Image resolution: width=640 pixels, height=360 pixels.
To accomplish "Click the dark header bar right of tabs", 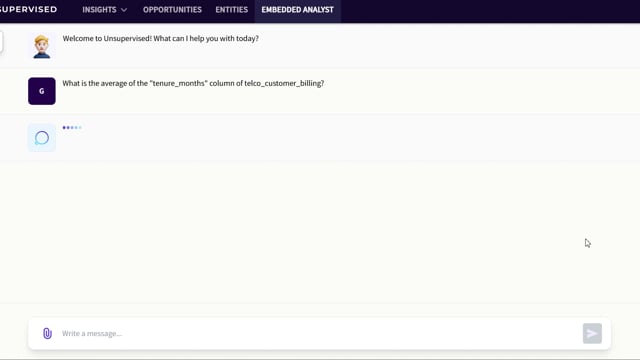I will 490,11.
